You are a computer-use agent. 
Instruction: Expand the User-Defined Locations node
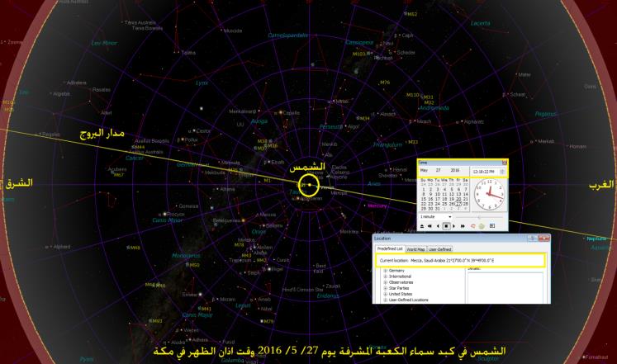(385, 300)
